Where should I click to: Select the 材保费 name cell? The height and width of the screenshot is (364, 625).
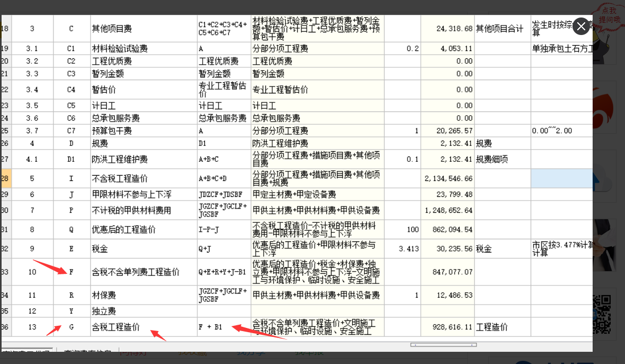pos(143,296)
